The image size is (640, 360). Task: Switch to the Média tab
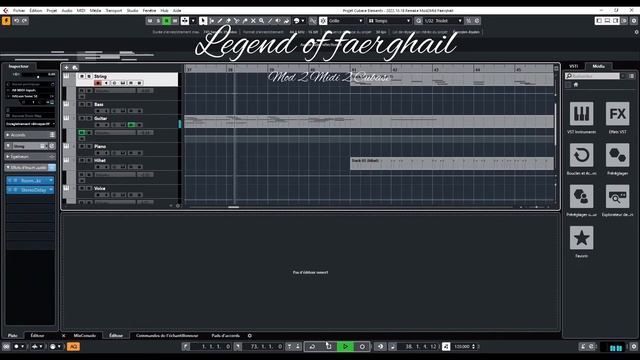(598, 66)
